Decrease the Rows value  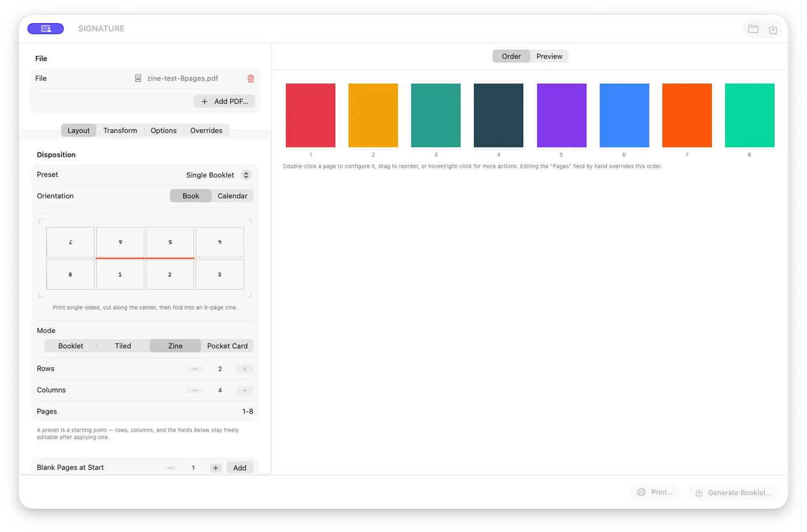click(x=195, y=369)
